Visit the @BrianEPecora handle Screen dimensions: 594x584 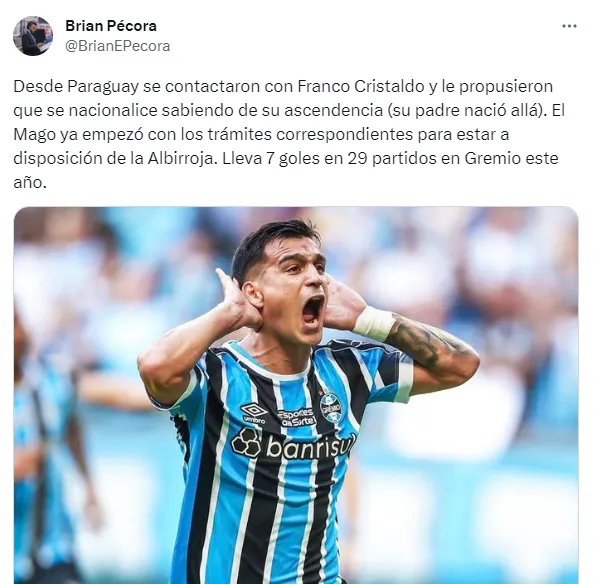pos(117,46)
